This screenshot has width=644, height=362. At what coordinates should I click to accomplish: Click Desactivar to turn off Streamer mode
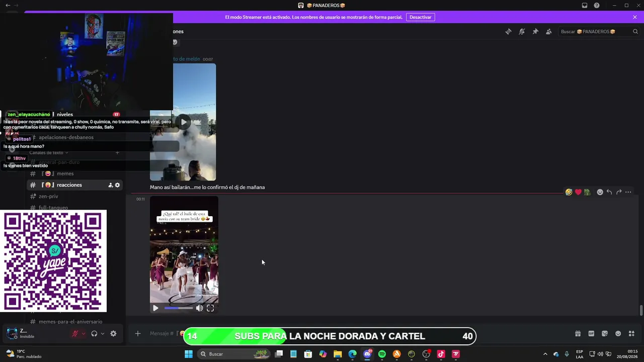420,17
